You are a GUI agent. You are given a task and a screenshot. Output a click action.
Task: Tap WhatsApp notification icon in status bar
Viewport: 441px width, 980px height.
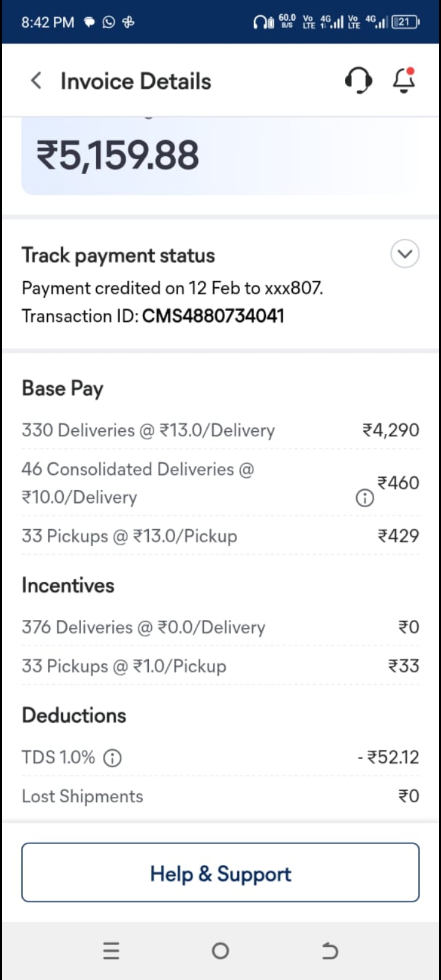click(109, 23)
